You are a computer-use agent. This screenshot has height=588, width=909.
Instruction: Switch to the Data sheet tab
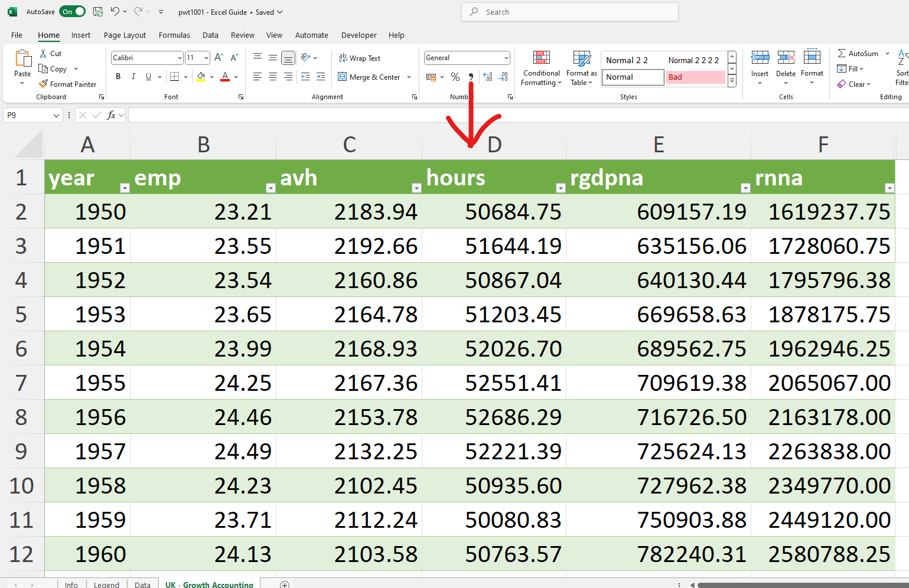tap(142, 584)
